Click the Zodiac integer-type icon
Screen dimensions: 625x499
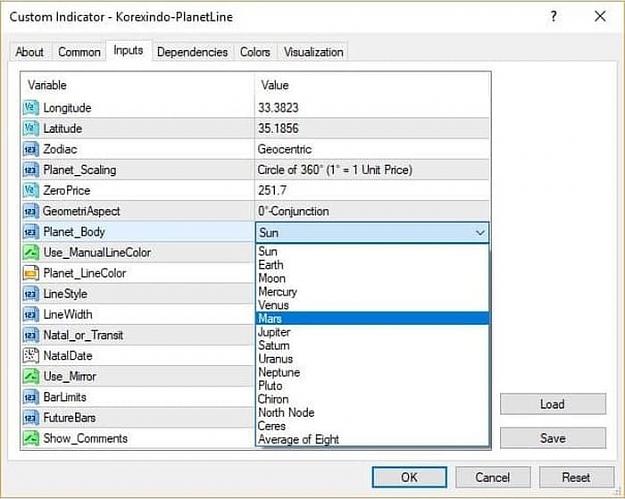(x=31, y=149)
